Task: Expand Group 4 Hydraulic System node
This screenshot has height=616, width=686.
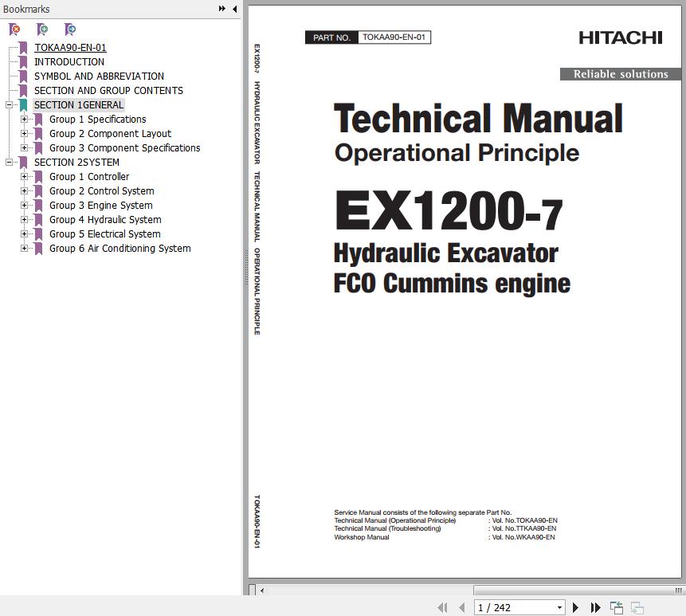Action: coord(24,220)
